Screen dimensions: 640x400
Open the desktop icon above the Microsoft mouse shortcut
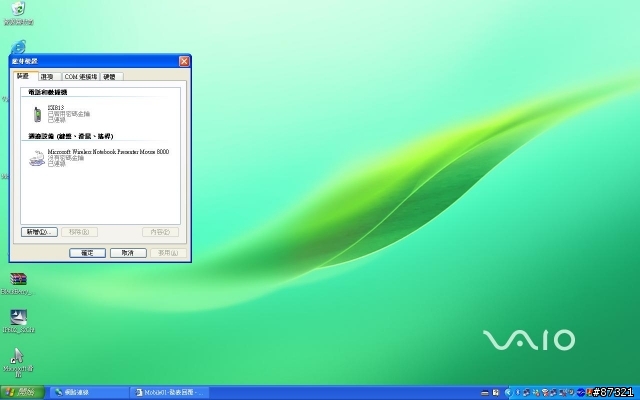[18, 317]
